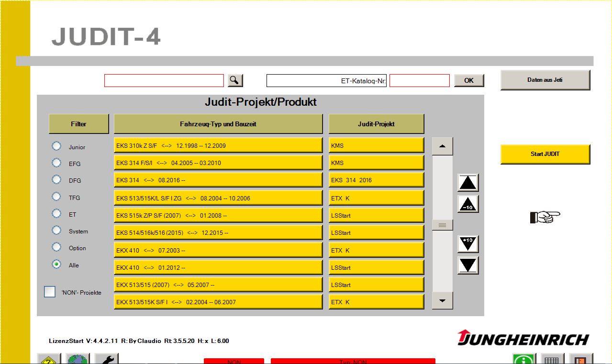Open the green info icon
The height and width of the screenshot is (364, 612).
click(x=523, y=359)
